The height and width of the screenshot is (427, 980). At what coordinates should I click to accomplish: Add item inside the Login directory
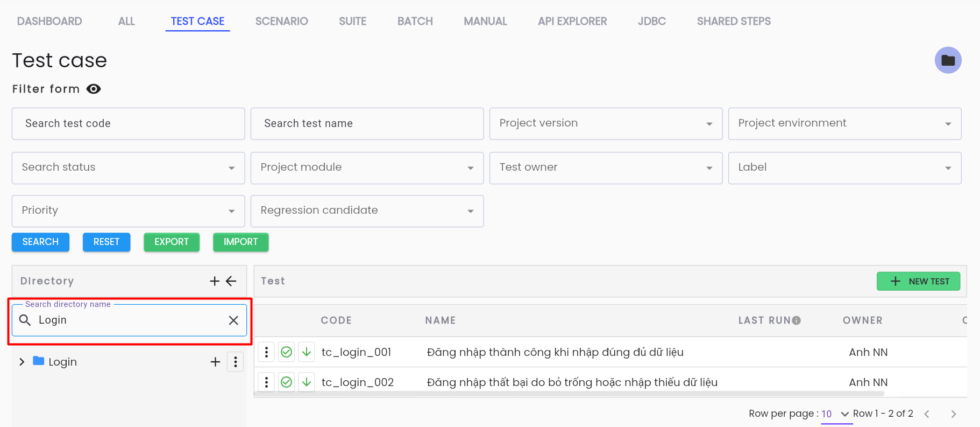[x=215, y=362]
